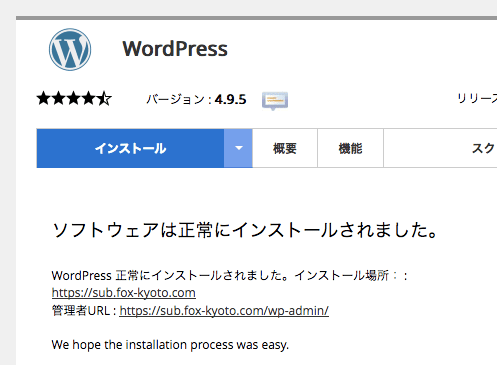The image size is (497, 365).
Task: Click the WordPress logo icon
Action: tap(70, 49)
